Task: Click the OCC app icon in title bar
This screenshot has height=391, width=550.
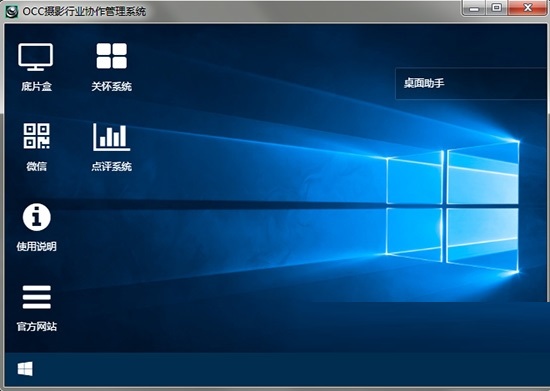Action: (x=12, y=12)
